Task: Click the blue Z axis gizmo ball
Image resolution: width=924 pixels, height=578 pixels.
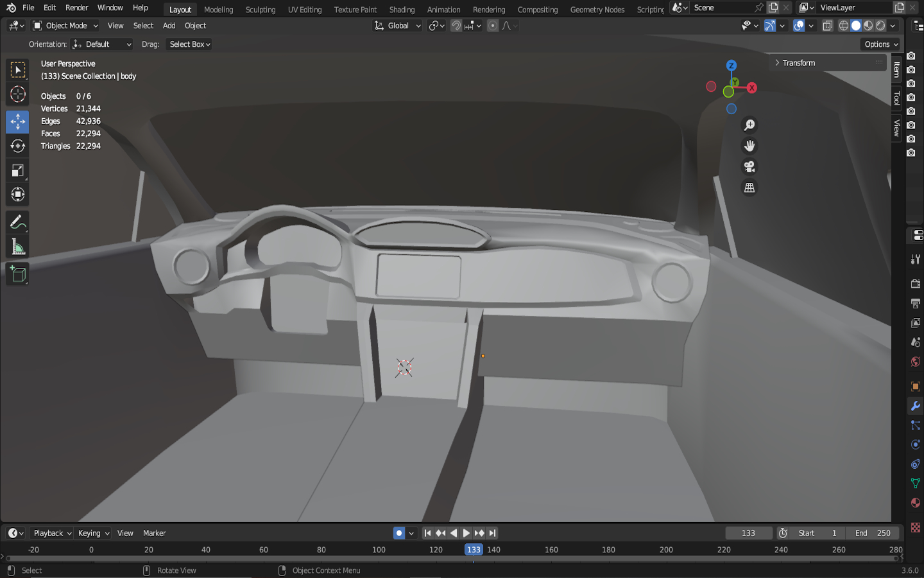Action: coord(731,66)
